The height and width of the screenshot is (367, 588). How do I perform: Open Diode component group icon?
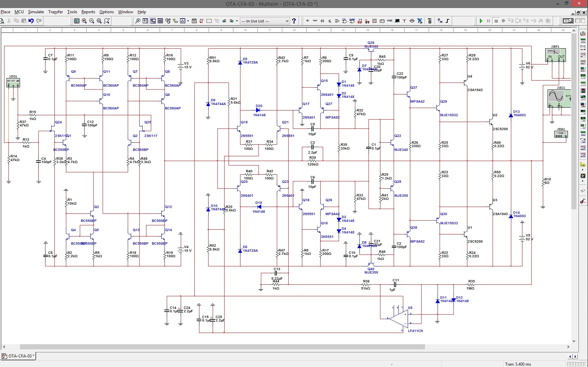pos(322,21)
